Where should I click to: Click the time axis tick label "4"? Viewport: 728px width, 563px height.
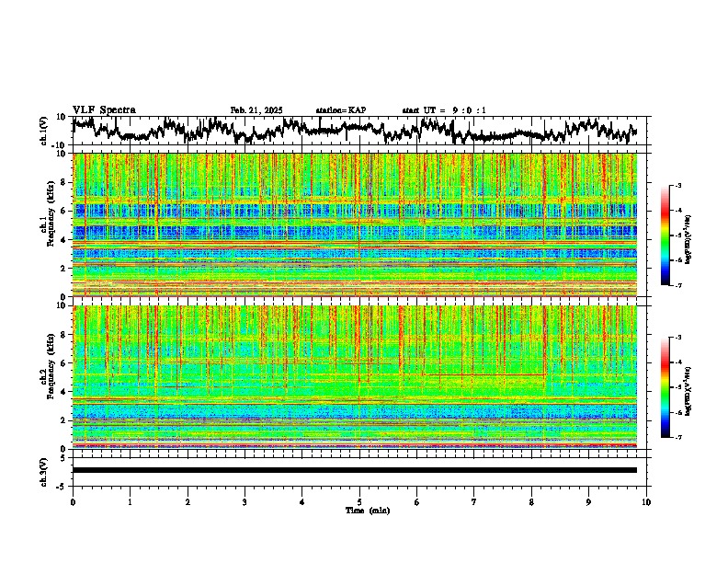(x=301, y=502)
